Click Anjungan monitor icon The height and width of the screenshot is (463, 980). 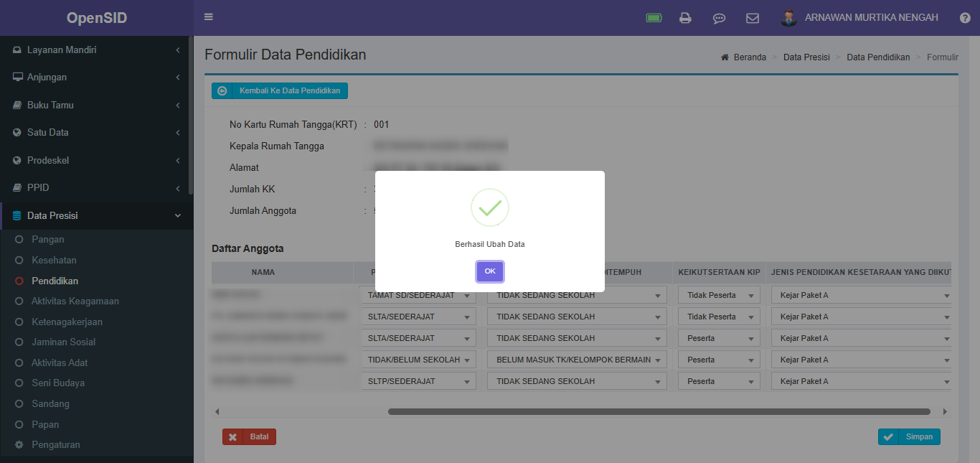(x=17, y=78)
